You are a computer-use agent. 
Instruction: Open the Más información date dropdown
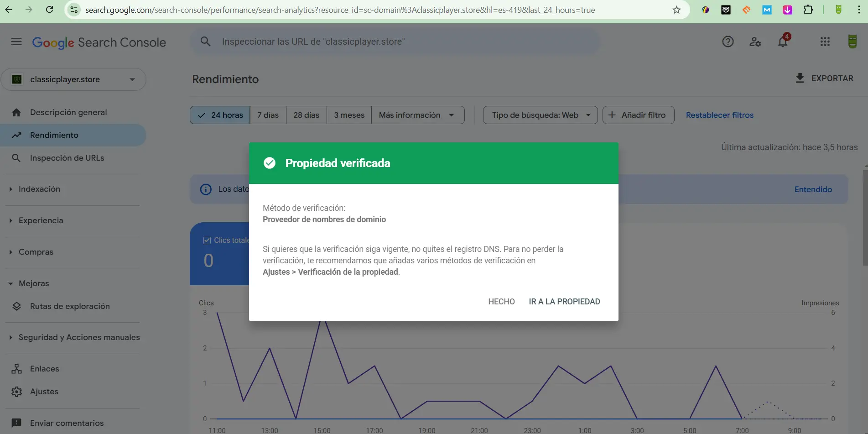click(418, 115)
